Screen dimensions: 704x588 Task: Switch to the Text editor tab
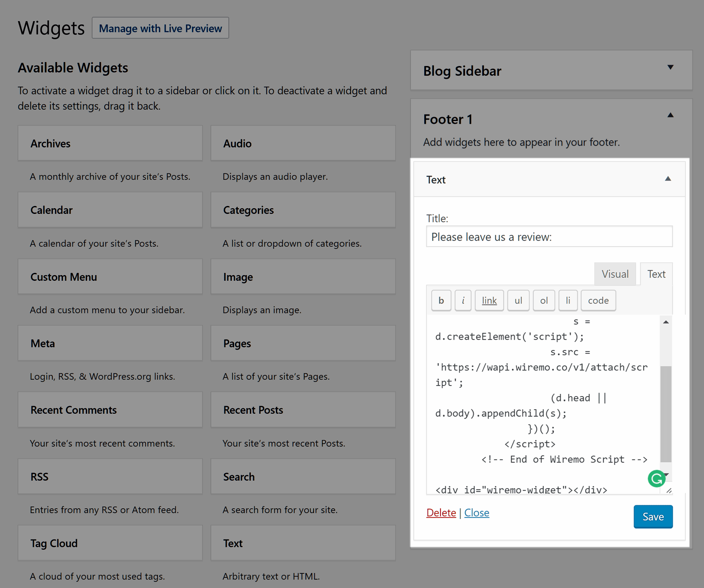656,274
